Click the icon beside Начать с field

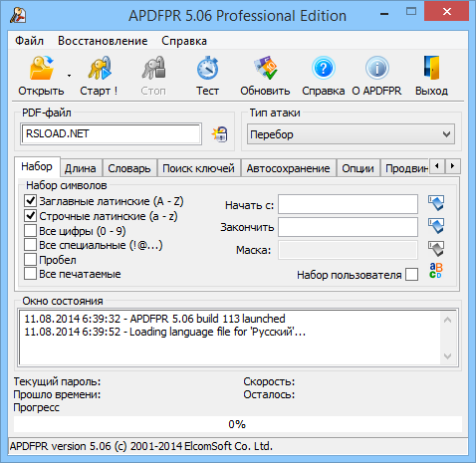(x=436, y=203)
